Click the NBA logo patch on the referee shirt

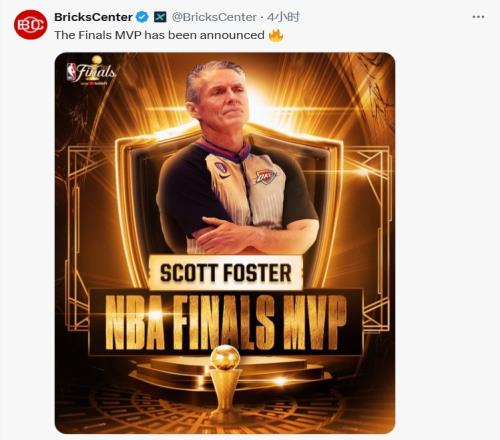point(220,167)
